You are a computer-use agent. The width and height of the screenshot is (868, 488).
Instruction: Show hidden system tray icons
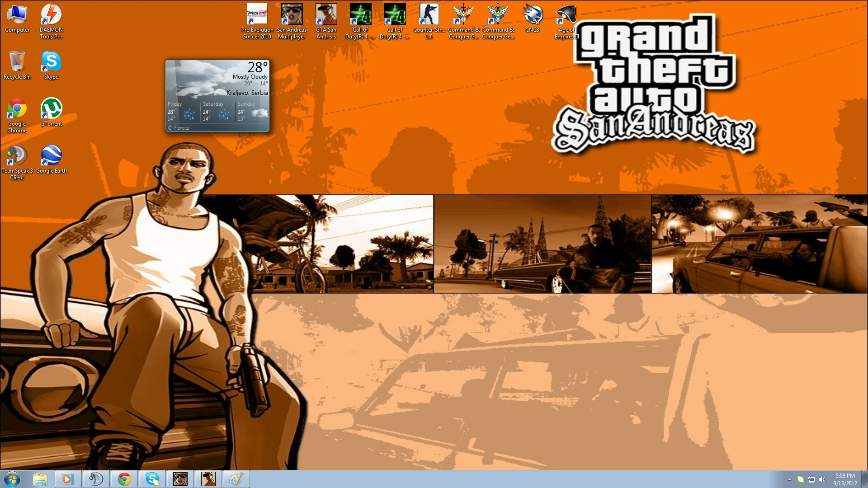coord(789,479)
